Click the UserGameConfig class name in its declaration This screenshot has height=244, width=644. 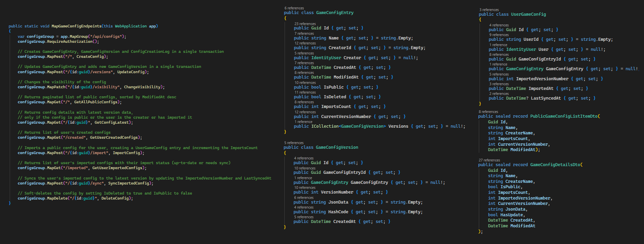click(x=529, y=14)
